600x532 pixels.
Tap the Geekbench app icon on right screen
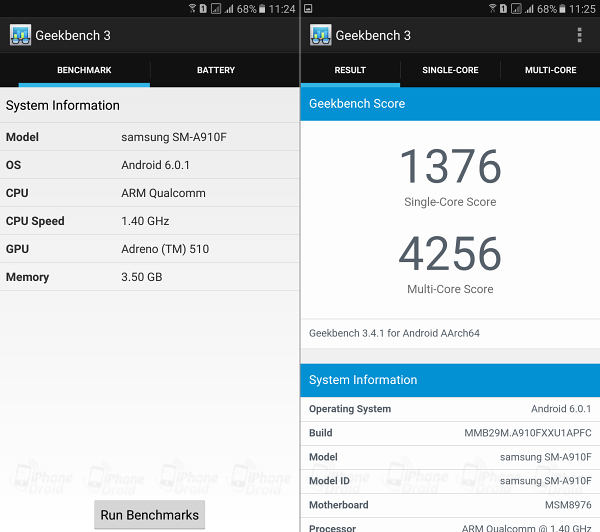coord(321,35)
